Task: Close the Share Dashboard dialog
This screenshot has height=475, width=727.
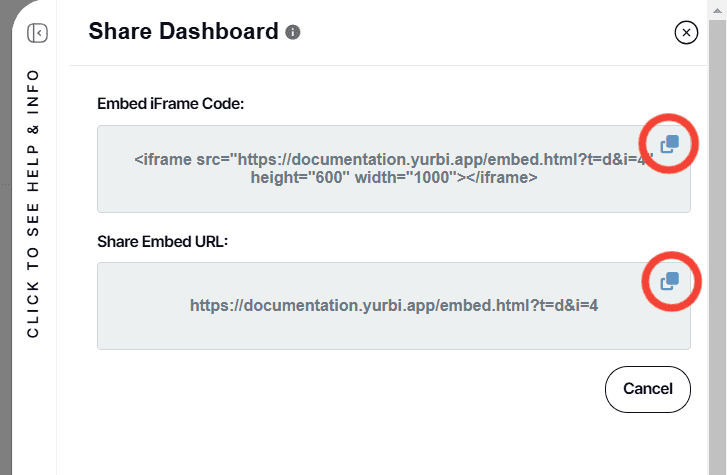Action: (686, 33)
